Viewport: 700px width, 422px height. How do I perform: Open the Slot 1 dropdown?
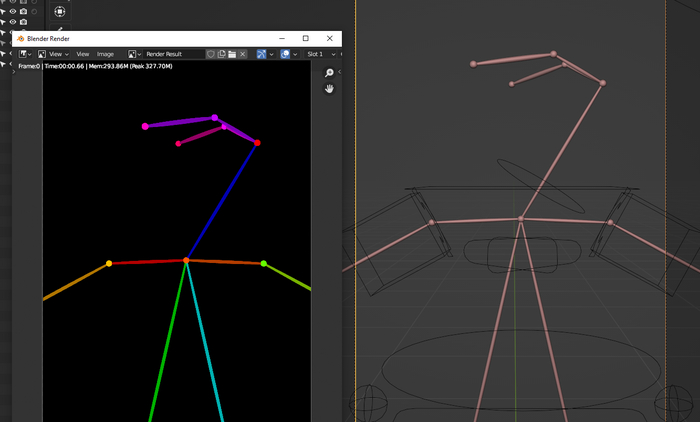[320, 54]
